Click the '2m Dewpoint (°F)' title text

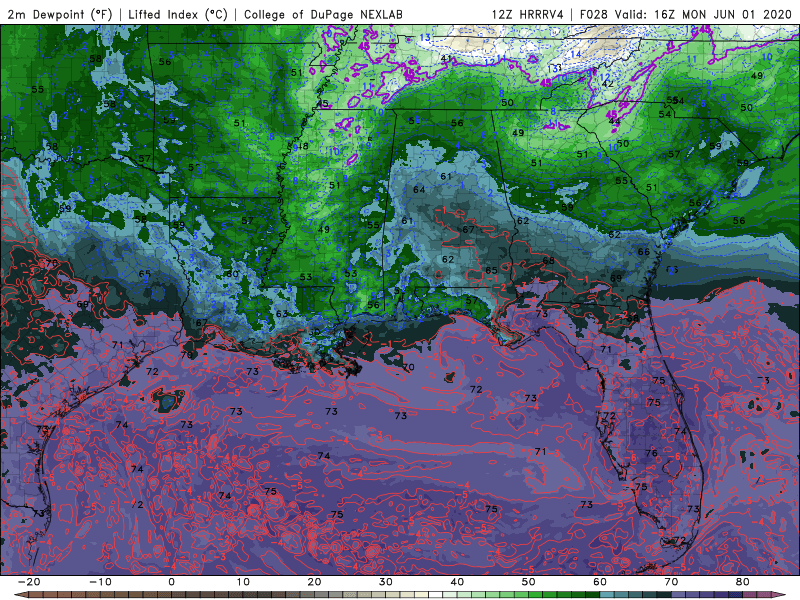[59, 14]
